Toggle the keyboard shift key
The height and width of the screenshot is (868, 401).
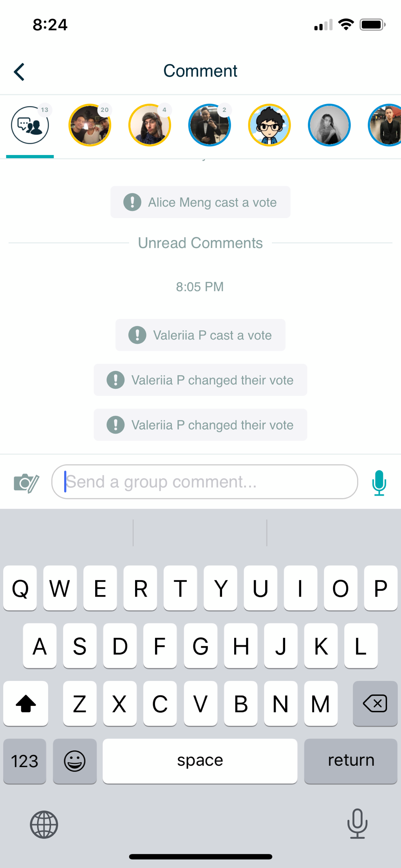point(26,704)
